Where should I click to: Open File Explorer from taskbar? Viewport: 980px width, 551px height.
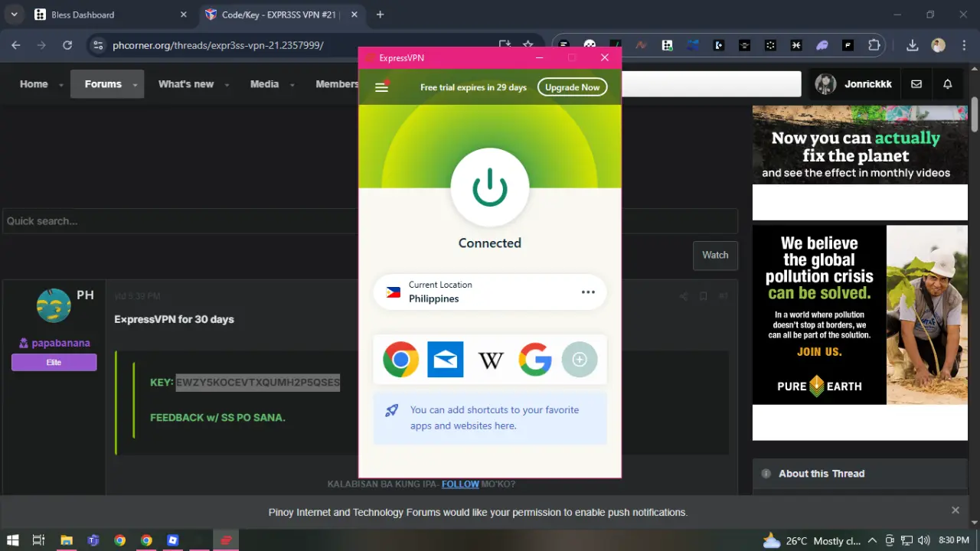[66, 540]
